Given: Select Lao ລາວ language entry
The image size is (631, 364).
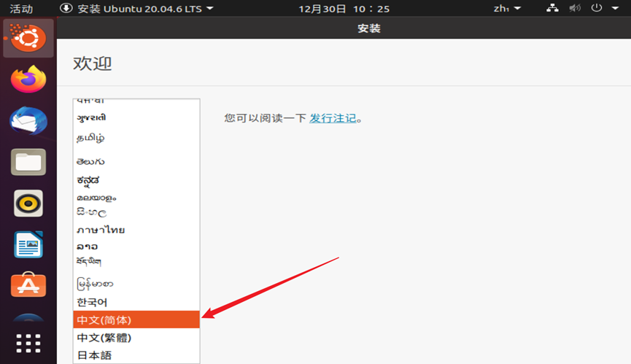Looking at the screenshot, I should coord(136,246).
